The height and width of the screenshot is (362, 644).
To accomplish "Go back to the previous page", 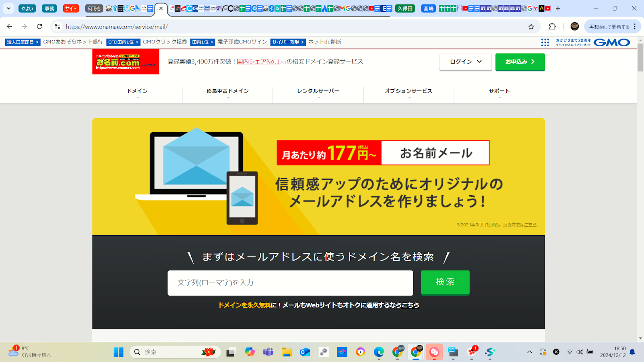I will (9, 27).
